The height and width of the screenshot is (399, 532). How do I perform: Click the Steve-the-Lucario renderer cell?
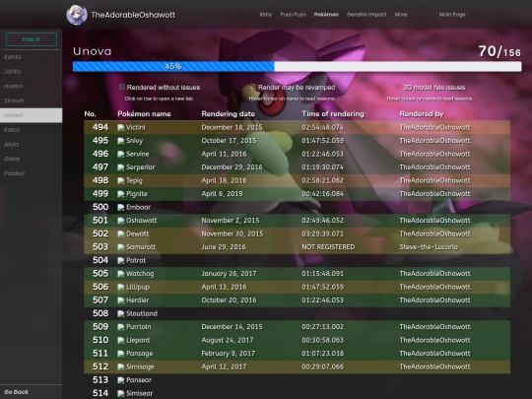click(429, 247)
